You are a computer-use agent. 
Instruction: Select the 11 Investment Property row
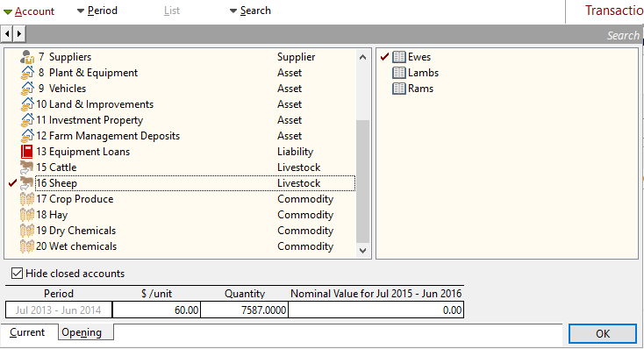187,120
